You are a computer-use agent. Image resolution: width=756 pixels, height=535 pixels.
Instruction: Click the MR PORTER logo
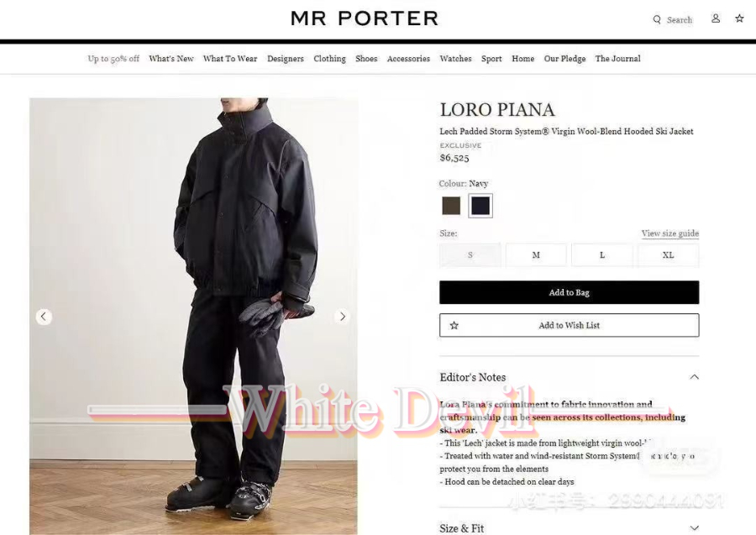pos(365,18)
